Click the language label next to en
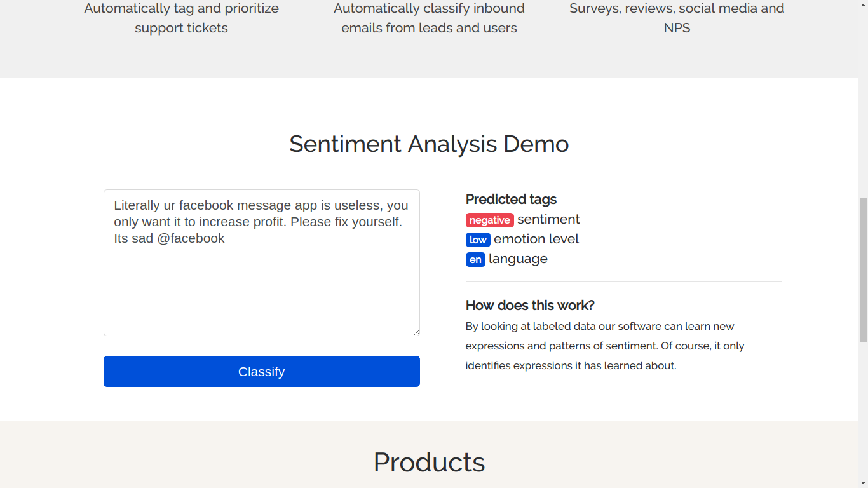This screenshot has width=868, height=488. (x=518, y=259)
